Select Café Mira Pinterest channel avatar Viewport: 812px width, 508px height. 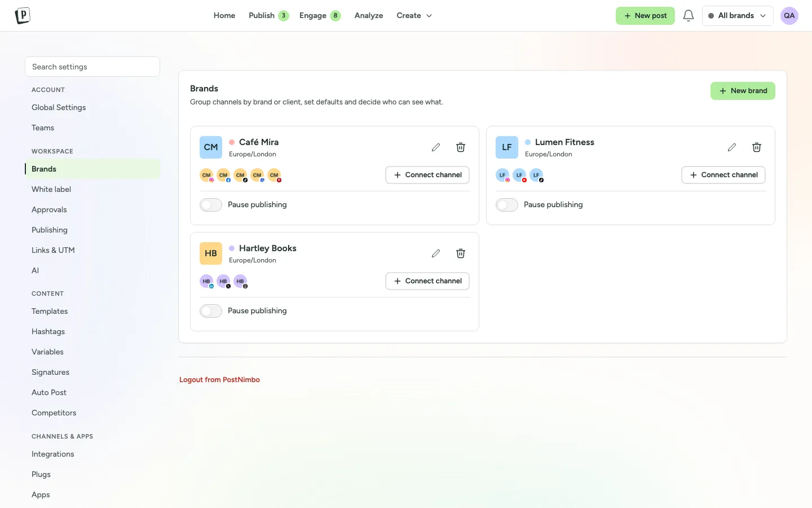(x=275, y=176)
